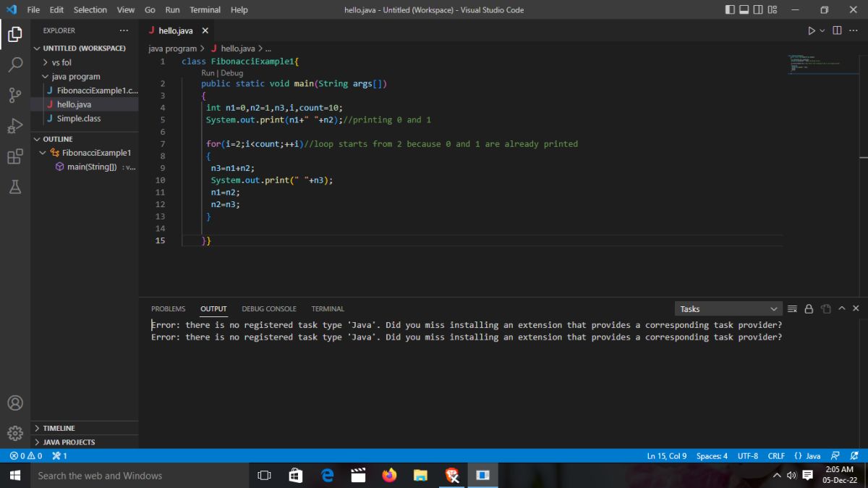Open File Explorer from taskbar
The height and width of the screenshot is (488, 868).
pyautogui.click(x=421, y=476)
